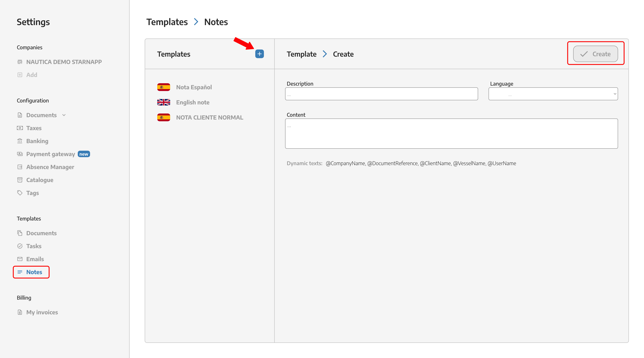Click the checkmark icon in Create button

(584, 54)
